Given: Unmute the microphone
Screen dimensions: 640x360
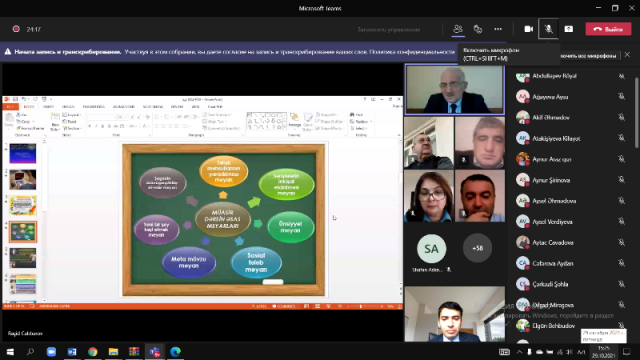Looking at the screenshot, I should (548, 29).
